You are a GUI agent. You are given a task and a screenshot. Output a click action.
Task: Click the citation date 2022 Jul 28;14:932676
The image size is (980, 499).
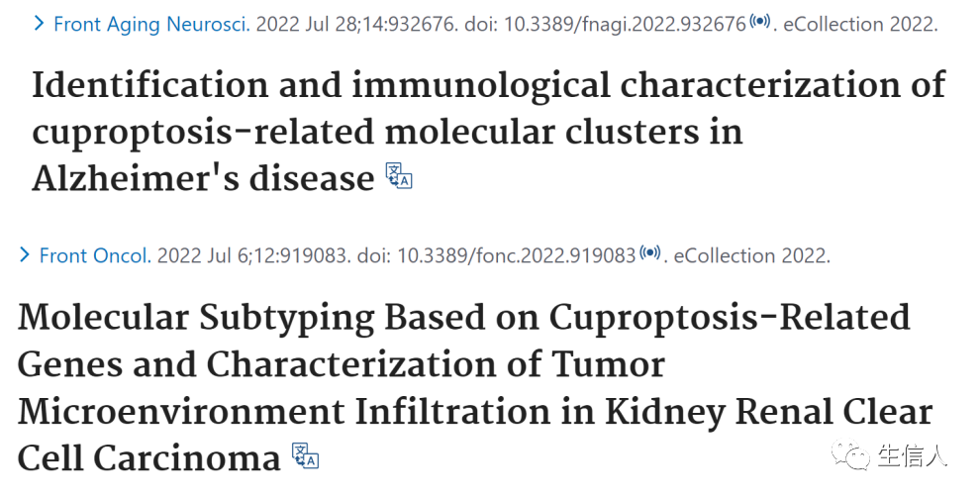[x=355, y=25]
